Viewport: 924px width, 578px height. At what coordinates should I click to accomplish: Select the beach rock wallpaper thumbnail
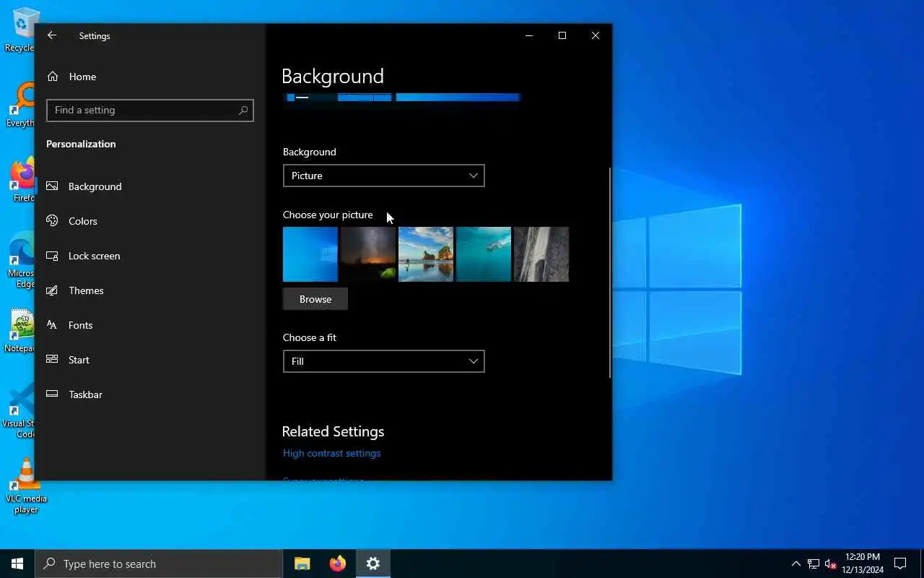(426, 254)
